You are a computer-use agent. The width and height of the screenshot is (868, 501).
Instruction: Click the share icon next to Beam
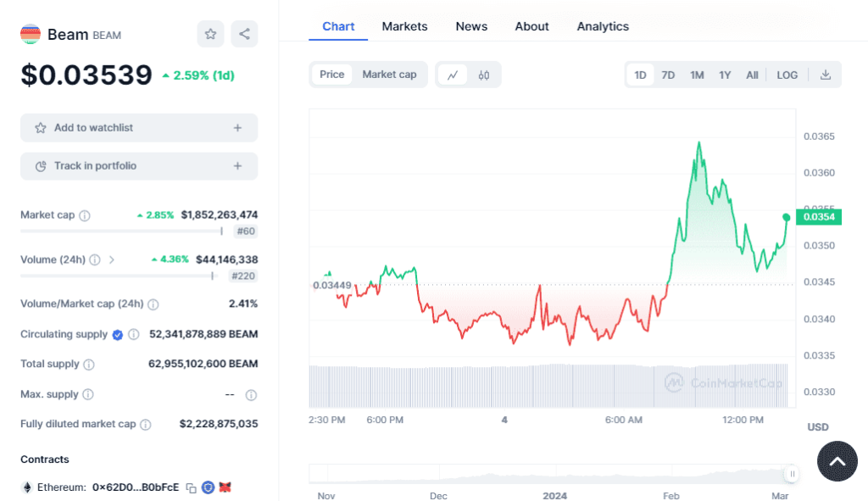pos(244,34)
